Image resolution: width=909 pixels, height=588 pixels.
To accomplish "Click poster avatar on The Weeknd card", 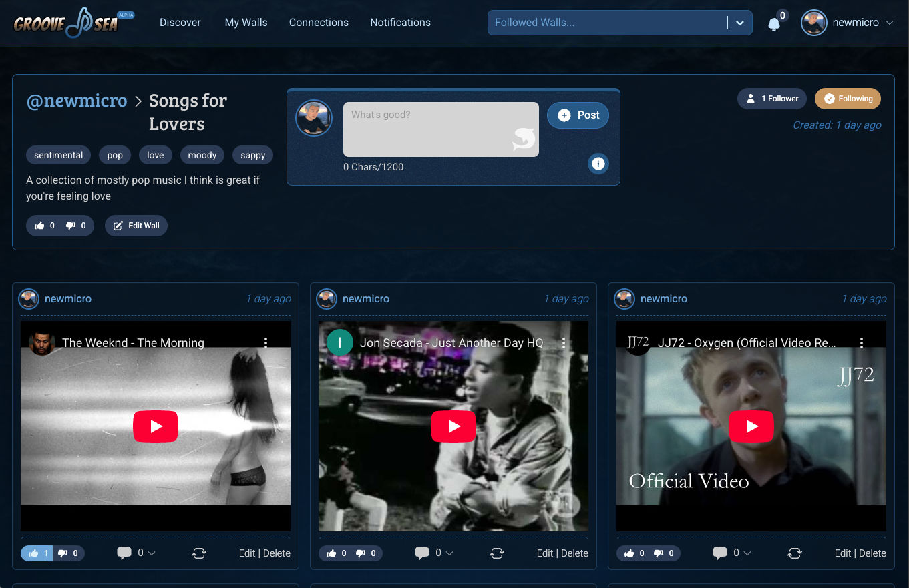I will click(29, 299).
